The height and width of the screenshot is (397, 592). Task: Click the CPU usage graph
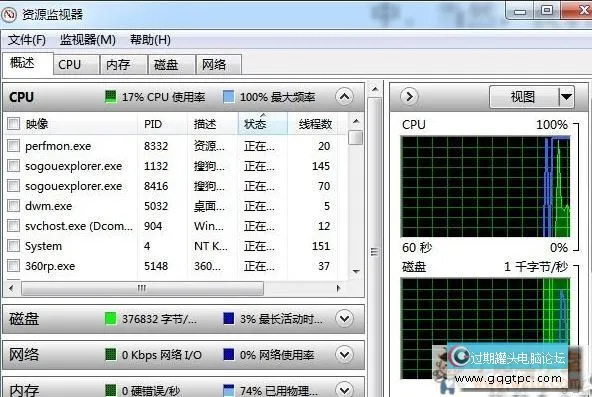pos(486,187)
